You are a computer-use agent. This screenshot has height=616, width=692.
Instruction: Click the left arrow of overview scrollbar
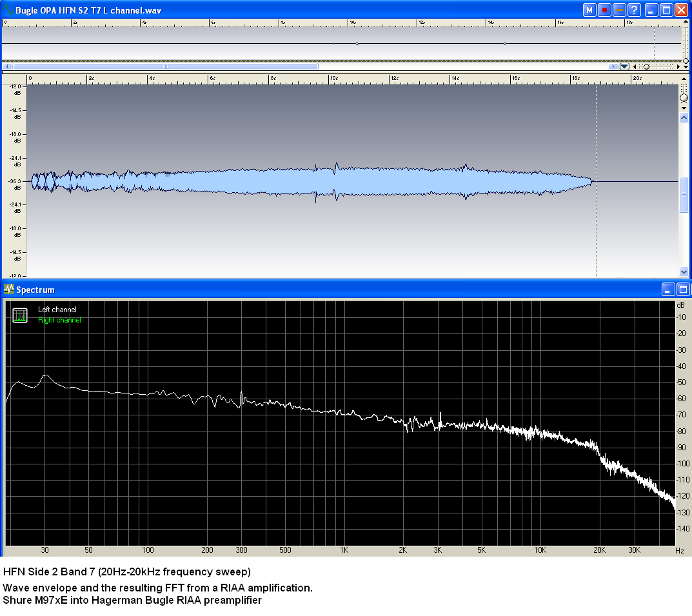7,66
